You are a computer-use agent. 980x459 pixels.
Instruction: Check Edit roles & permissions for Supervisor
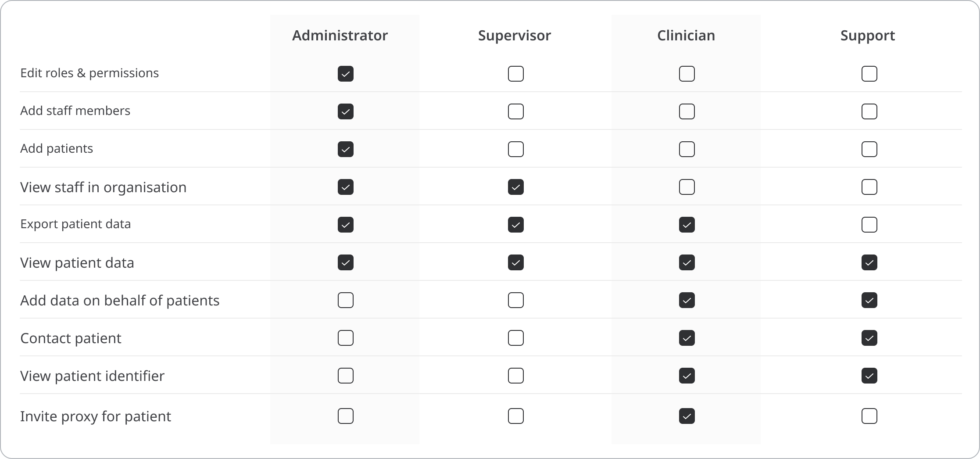pos(516,74)
